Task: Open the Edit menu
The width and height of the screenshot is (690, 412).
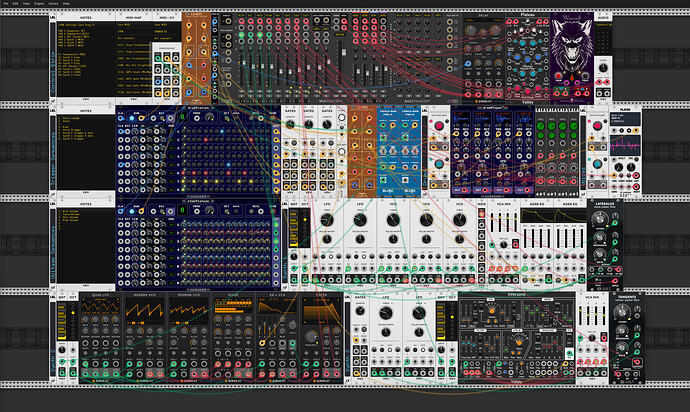Action: [x=15, y=3]
